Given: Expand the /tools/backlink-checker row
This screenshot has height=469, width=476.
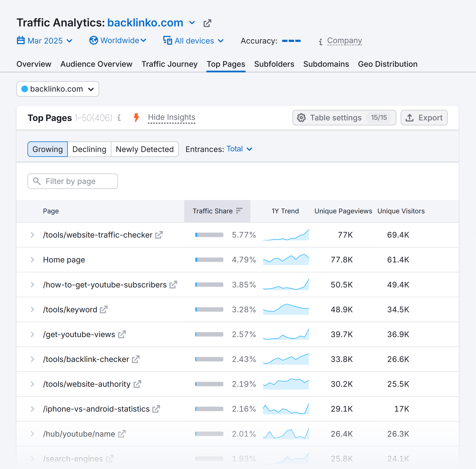Looking at the screenshot, I should pyautogui.click(x=32, y=359).
